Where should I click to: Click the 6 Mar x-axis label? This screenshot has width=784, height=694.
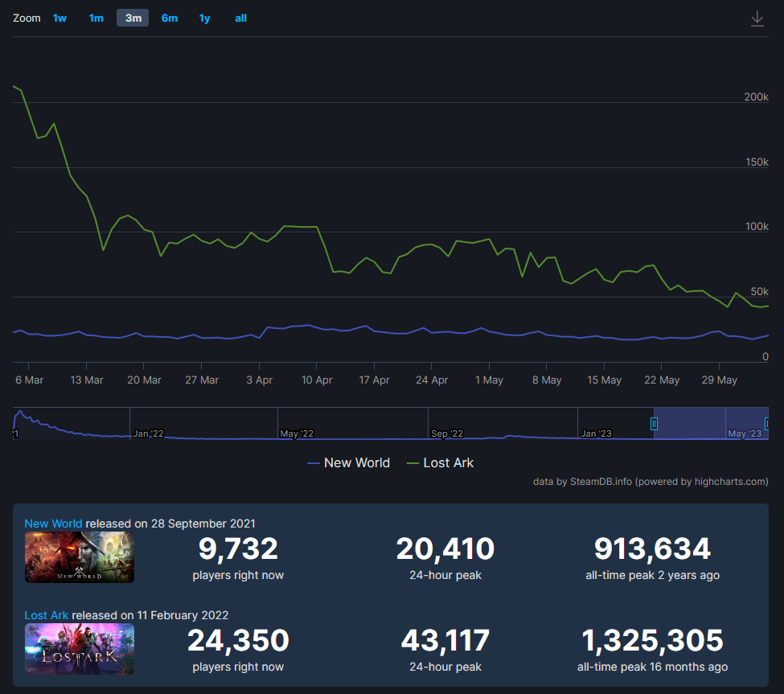(29, 380)
